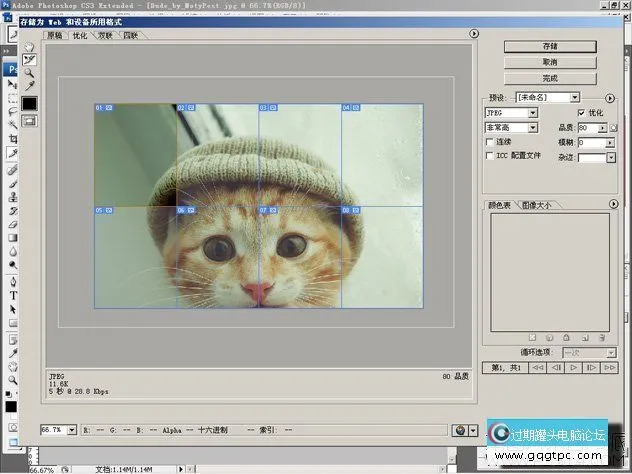This screenshot has height=474, width=632.
Task: Select Move tool in Photoshop main toolbox
Action: coord(13,85)
